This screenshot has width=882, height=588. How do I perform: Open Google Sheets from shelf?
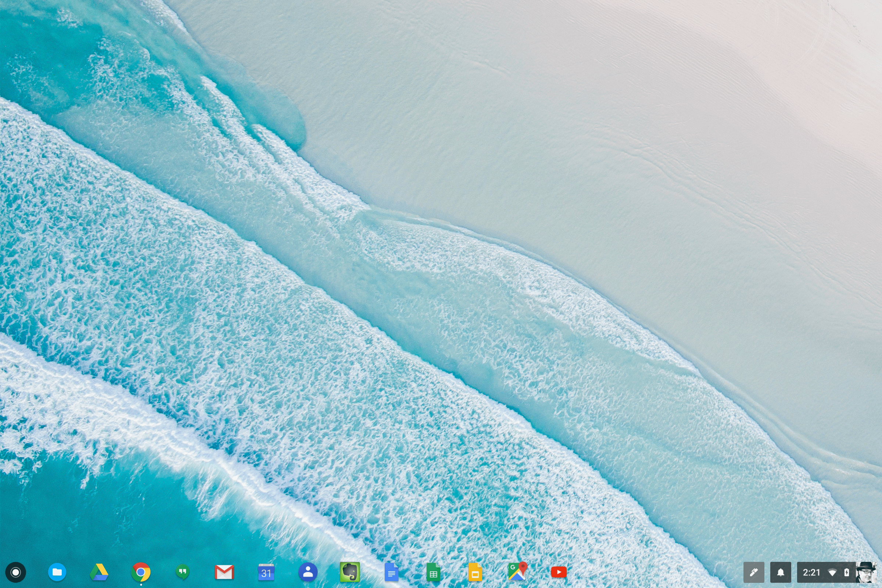[433, 572]
